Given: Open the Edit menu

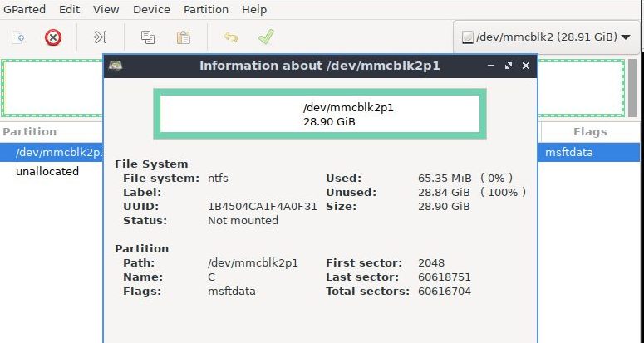Looking at the screenshot, I should [70, 10].
